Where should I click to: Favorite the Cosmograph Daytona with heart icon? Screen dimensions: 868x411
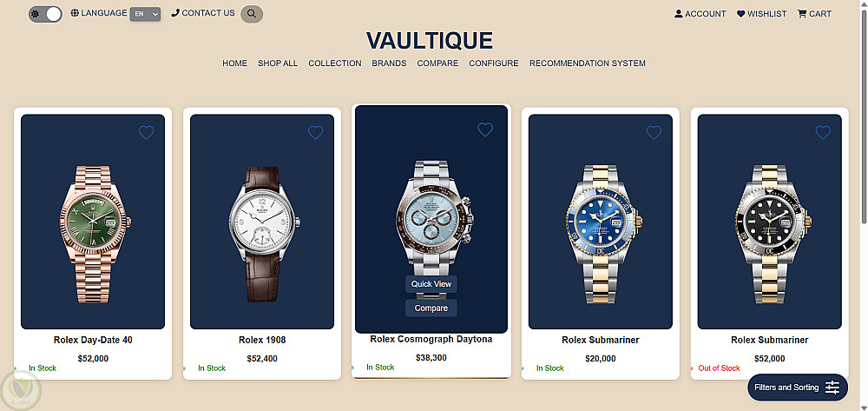coord(485,129)
